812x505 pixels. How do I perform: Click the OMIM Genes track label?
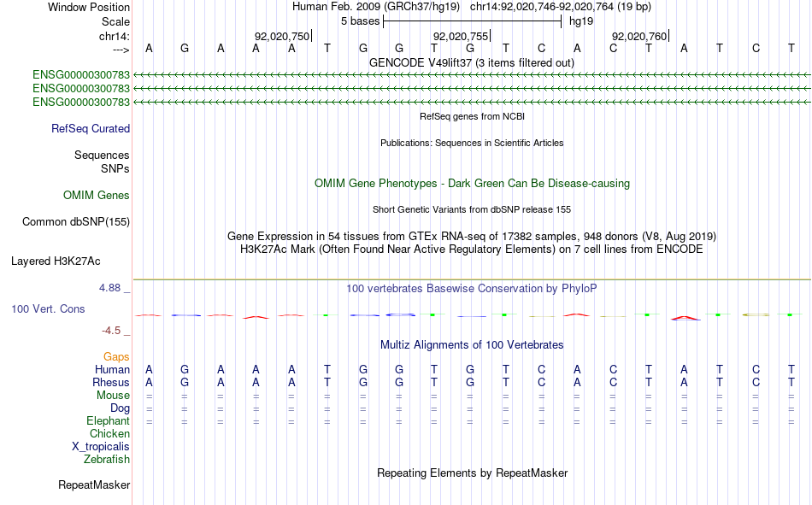(97, 196)
